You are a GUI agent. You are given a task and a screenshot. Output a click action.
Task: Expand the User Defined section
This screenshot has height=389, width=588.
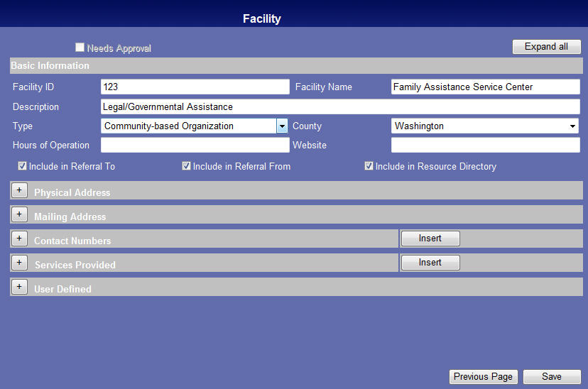pyautogui.click(x=19, y=287)
